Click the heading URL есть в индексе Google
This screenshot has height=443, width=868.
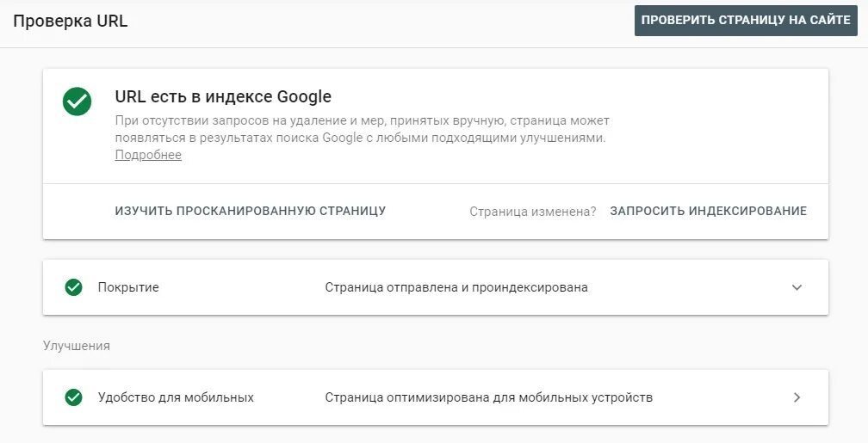(x=223, y=96)
